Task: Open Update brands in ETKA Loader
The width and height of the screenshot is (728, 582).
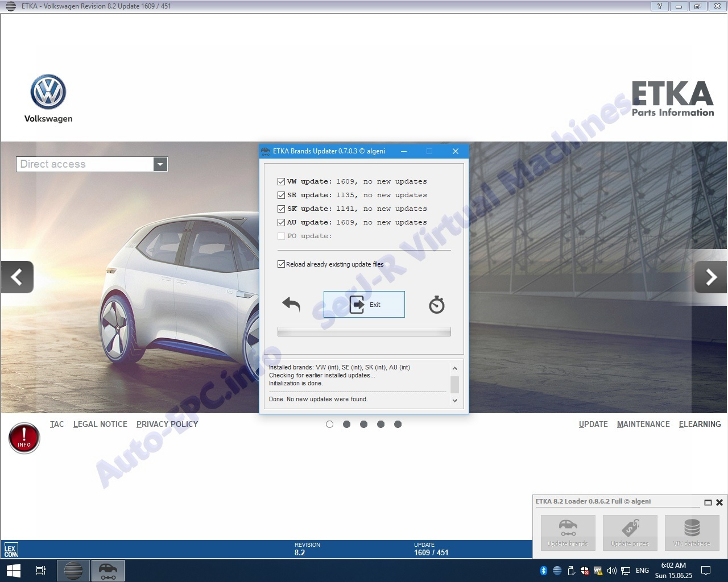Action: [x=568, y=533]
